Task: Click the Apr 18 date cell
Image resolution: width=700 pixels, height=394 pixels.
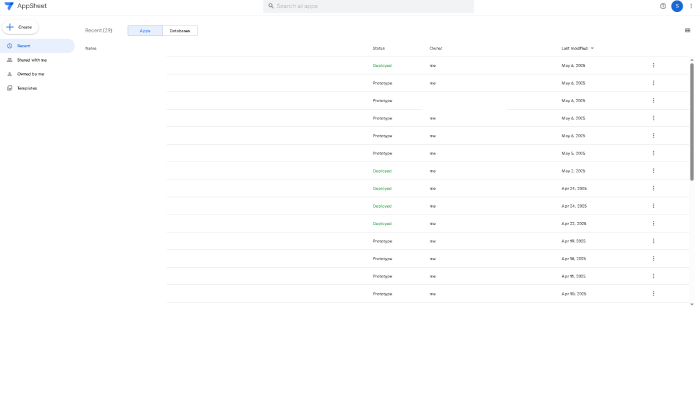Action: coord(574,259)
